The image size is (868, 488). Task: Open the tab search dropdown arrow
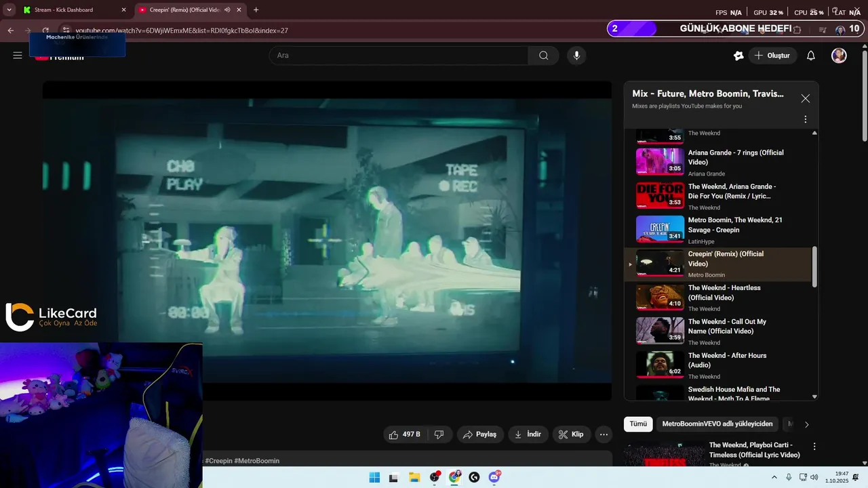point(9,10)
